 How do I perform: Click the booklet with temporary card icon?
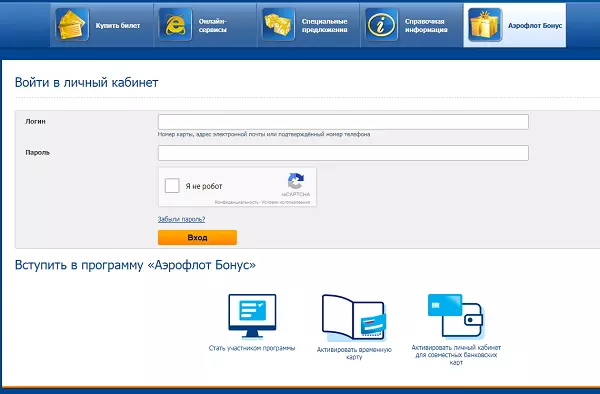[354, 317]
